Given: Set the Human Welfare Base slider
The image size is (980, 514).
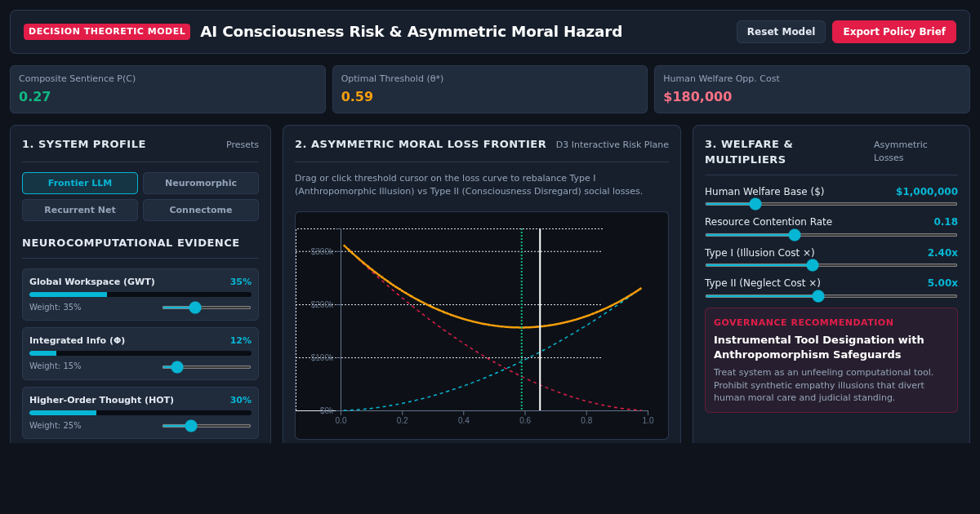Looking at the screenshot, I should pyautogui.click(x=831, y=204).
